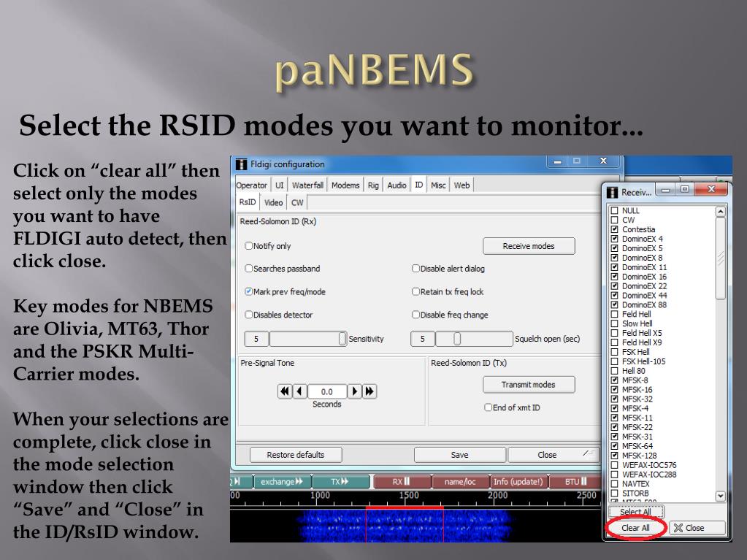
Task: Check the CW mode in receive list
Action: (x=615, y=220)
